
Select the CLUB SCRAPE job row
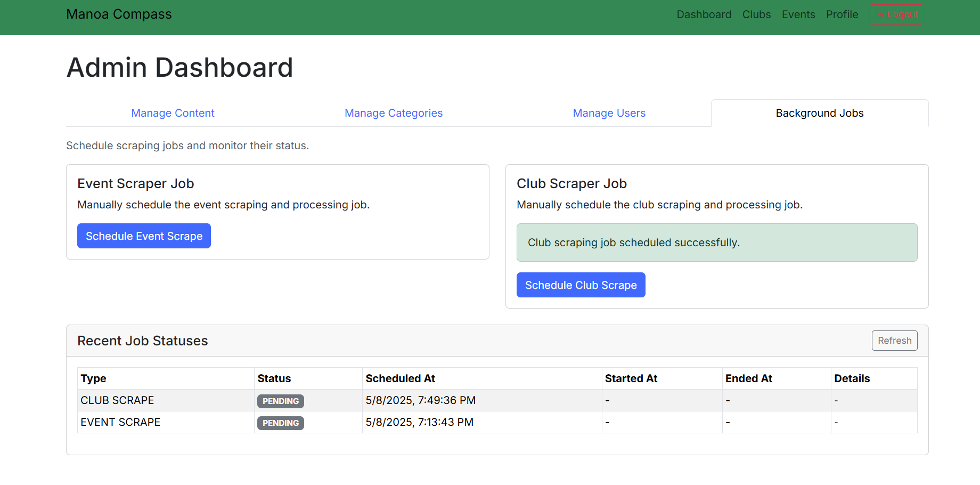pyautogui.click(x=497, y=400)
